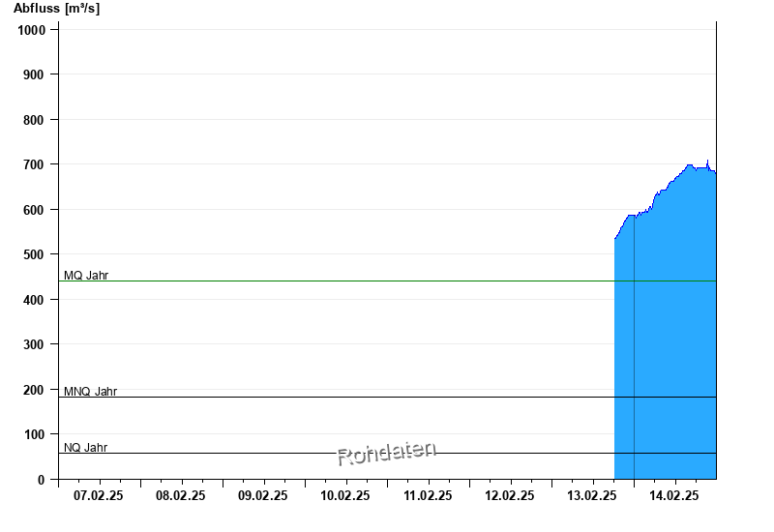Select the 11.02.25 date label
774x532 pixels.
pos(428,496)
